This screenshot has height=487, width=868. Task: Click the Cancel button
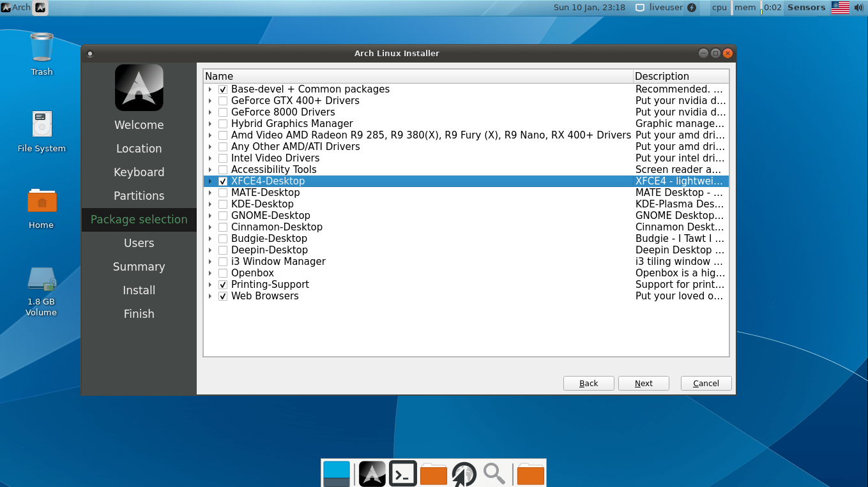click(706, 383)
